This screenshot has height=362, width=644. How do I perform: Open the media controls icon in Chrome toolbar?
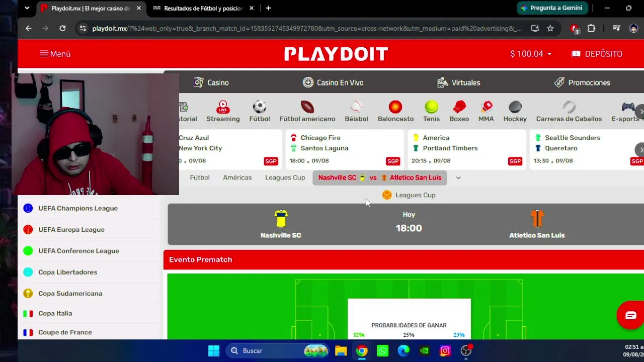(x=617, y=29)
